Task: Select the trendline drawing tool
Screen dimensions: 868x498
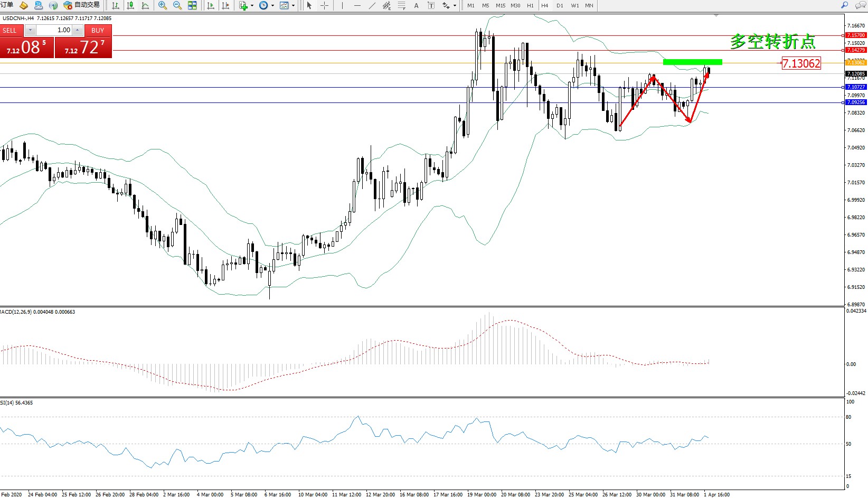Action: [372, 5]
